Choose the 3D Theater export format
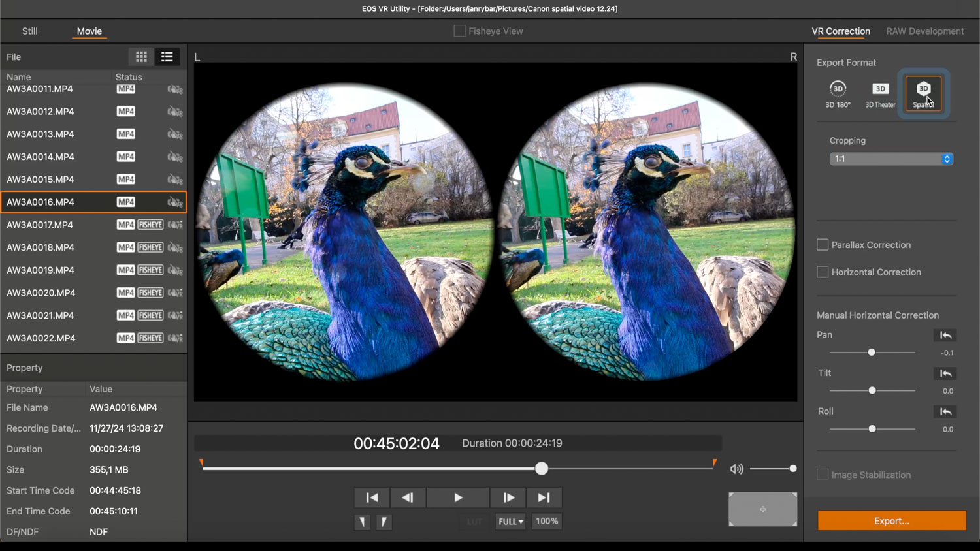 point(880,93)
